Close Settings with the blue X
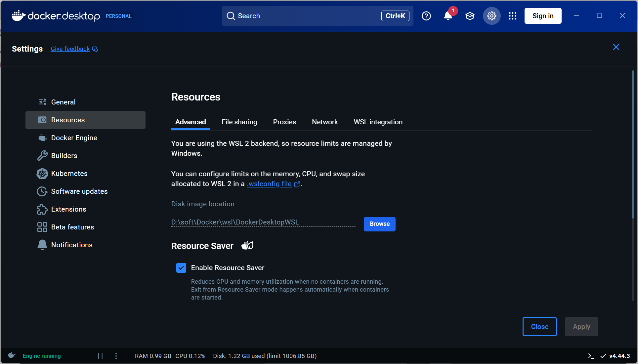 (x=616, y=47)
